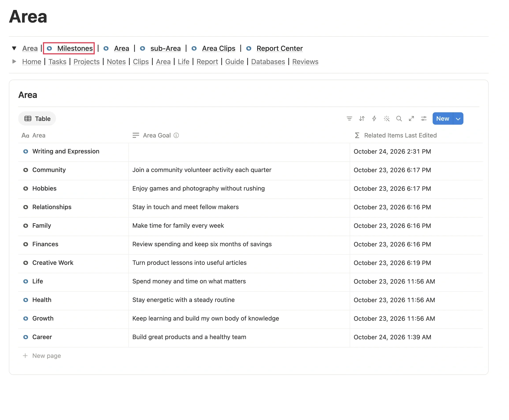Go to Tasks in navigation row
The height and width of the screenshot is (420, 509).
coord(57,62)
